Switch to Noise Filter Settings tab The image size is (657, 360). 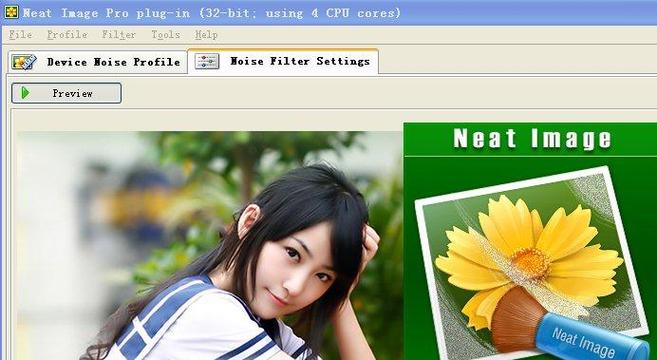283,61
